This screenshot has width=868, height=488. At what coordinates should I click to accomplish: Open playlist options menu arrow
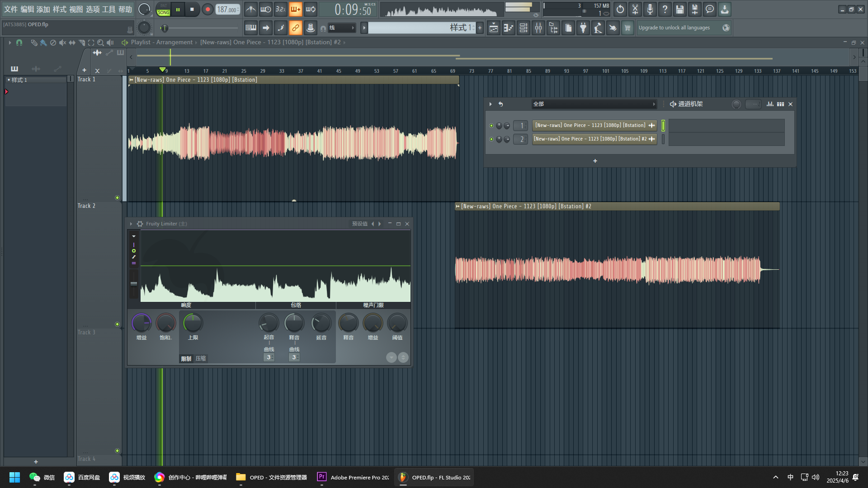[x=9, y=42]
